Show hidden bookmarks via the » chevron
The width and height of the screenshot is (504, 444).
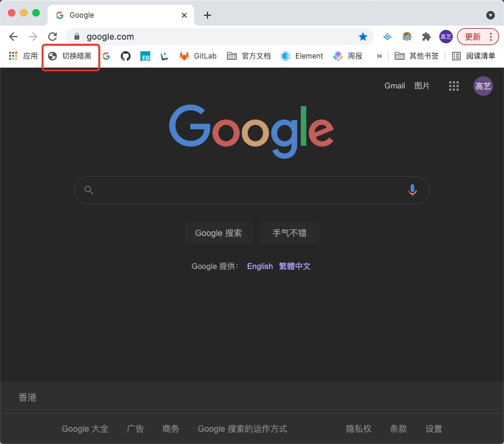(x=380, y=56)
